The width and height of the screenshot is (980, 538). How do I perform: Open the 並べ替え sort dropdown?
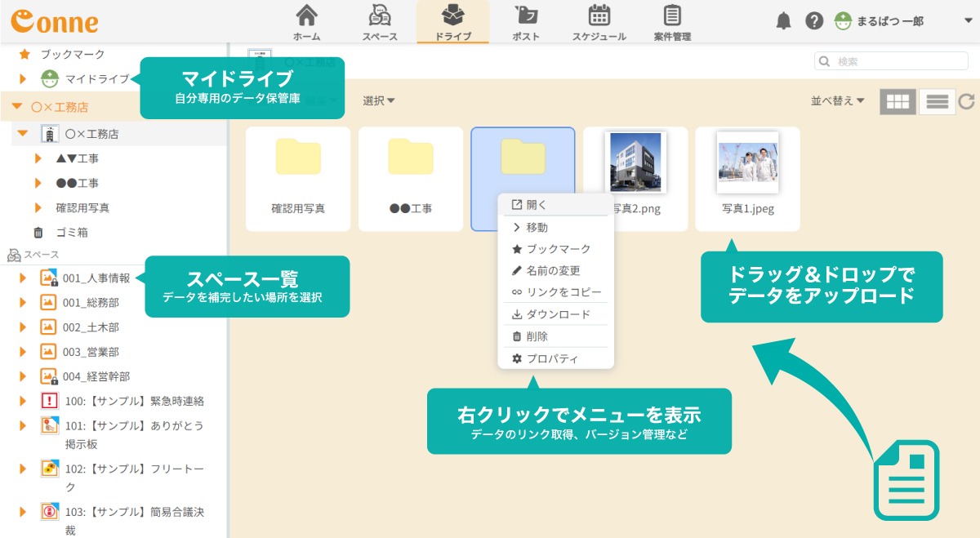pos(837,100)
